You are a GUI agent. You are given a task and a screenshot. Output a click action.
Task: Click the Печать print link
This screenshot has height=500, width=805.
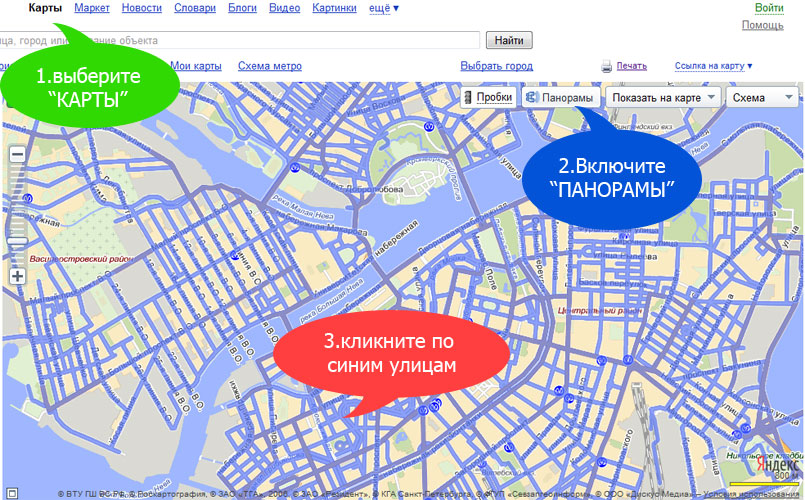(631, 66)
